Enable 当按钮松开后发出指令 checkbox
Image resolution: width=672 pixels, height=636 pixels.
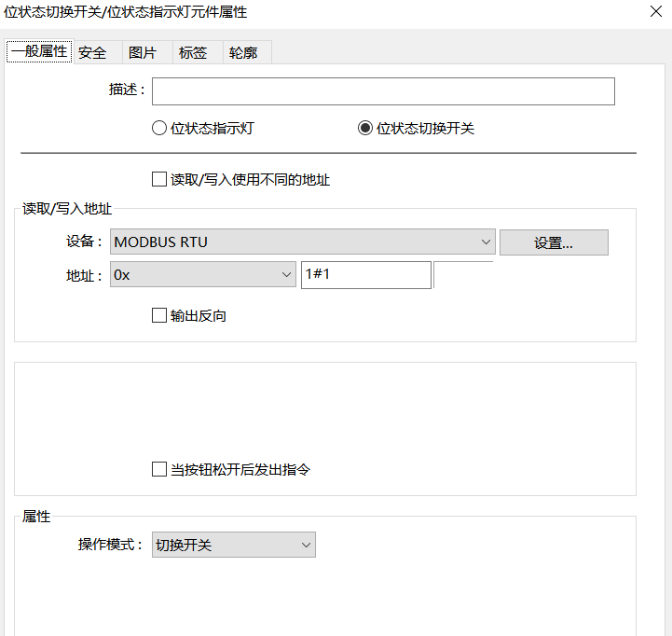[159, 470]
